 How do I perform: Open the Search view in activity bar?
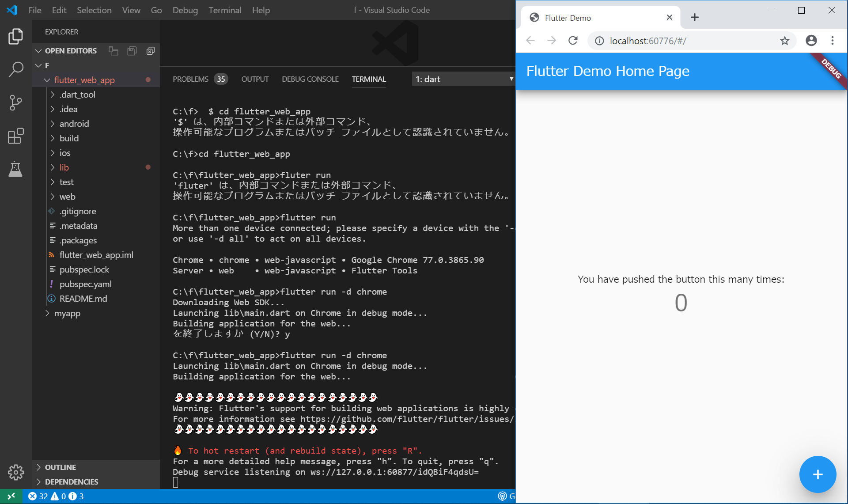(16, 69)
